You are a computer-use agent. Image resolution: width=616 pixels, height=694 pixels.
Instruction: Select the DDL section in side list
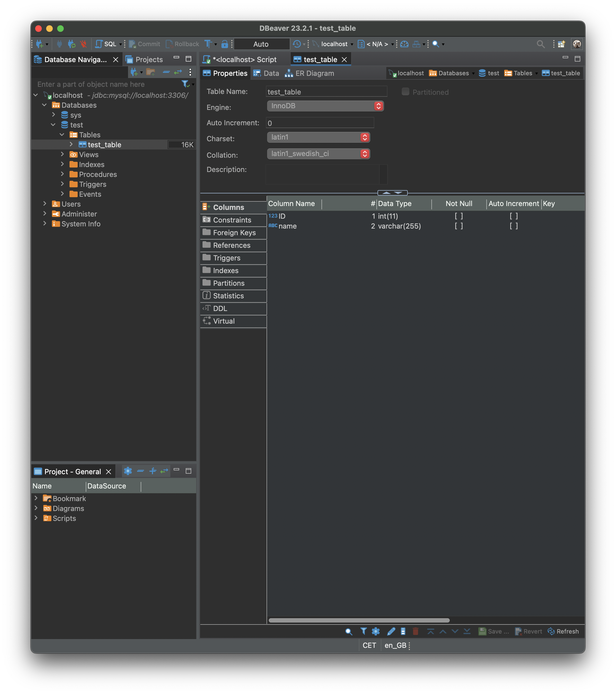click(233, 309)
